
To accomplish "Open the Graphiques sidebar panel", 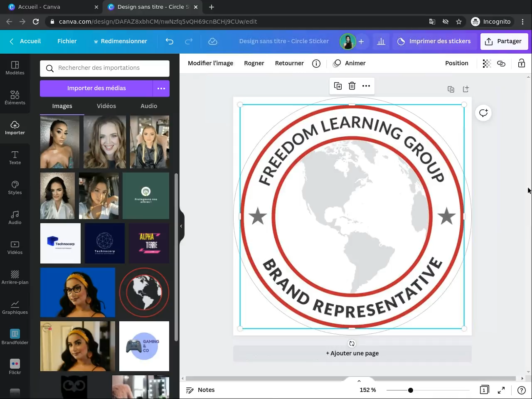I will pyautogui.click(x=15, y=307).
